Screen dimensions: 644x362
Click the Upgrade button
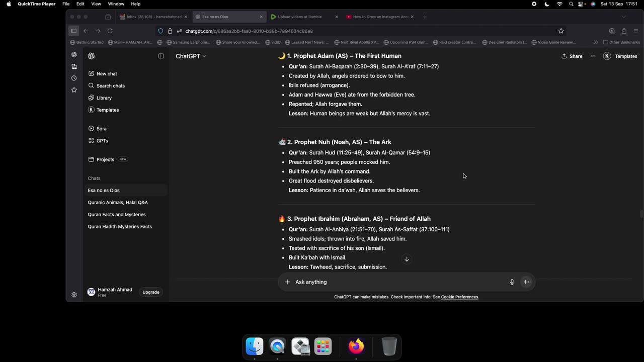[x=151, y=292]
